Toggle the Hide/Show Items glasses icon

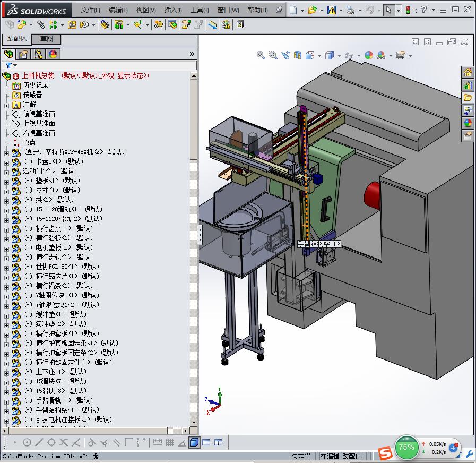[x=348, y=55]
